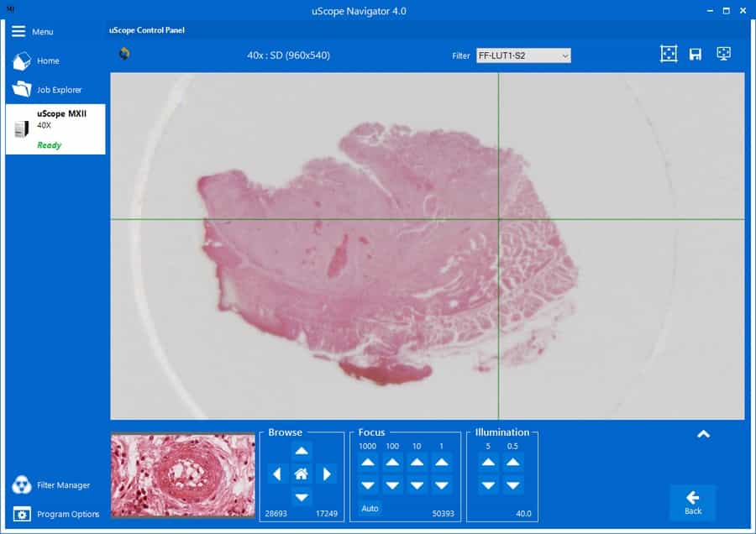Click the region selection icon beside save
The image size is (756, 534).
[x=669, y=55]
